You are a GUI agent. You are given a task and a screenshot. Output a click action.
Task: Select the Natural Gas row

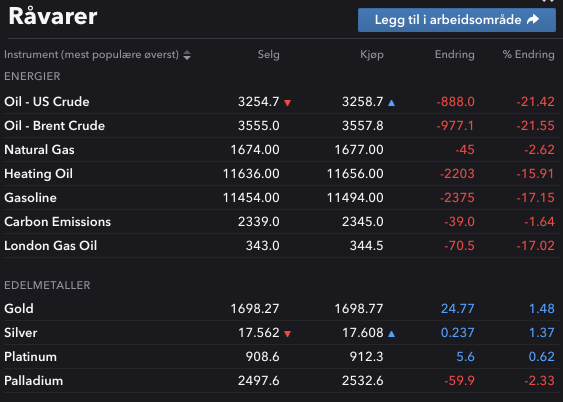(x=282, y=150)
